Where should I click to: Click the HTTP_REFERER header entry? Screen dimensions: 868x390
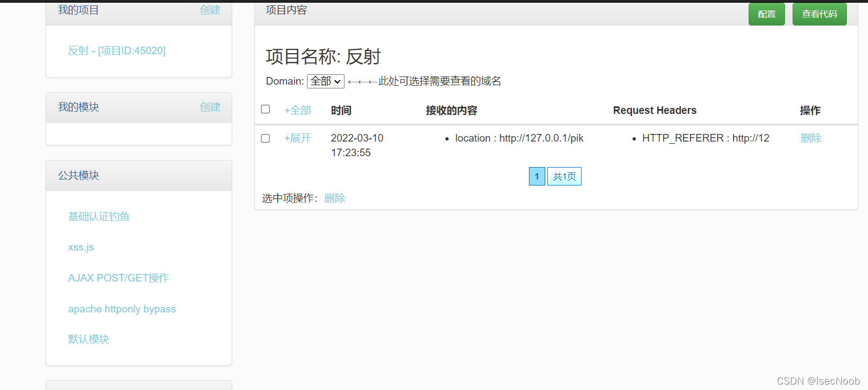706,138
